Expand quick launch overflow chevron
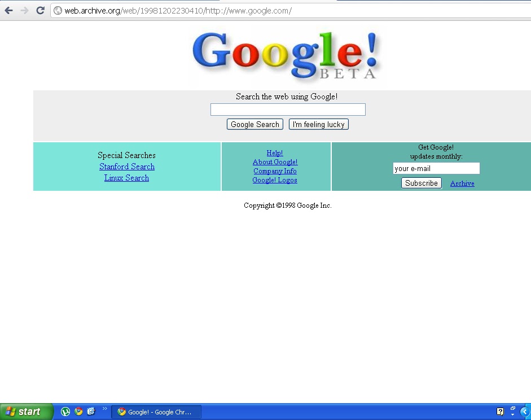 [x=104, y=409]
